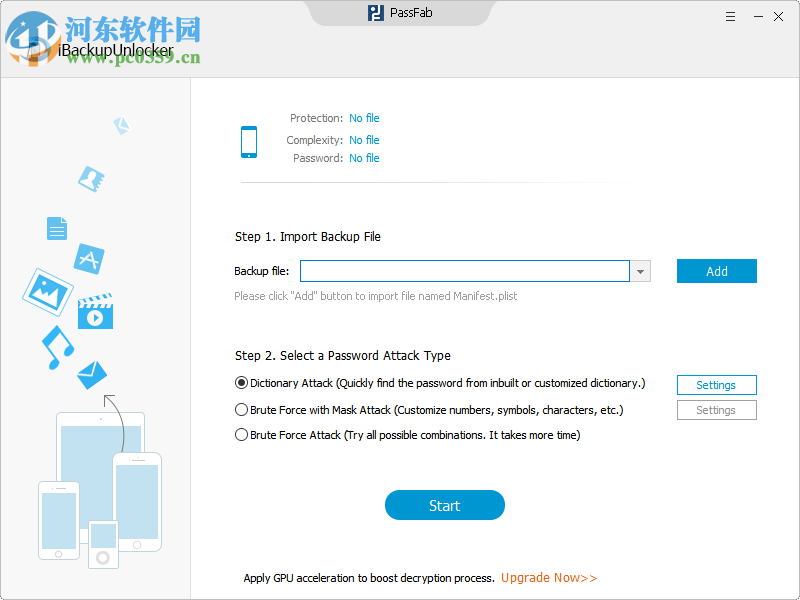The image size is (800, 600).
Task: Click the smartphone icon beside Protection info
Action: tap(248, 140)
